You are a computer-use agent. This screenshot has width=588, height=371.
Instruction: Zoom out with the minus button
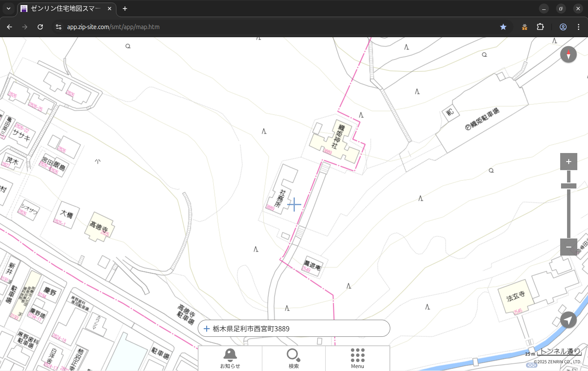pos(568,247)
